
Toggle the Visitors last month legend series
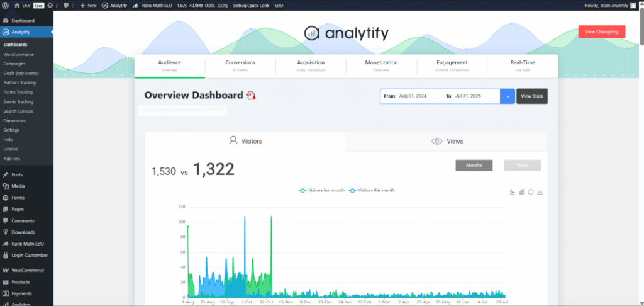pyautogui.click(x=321, y=190)
